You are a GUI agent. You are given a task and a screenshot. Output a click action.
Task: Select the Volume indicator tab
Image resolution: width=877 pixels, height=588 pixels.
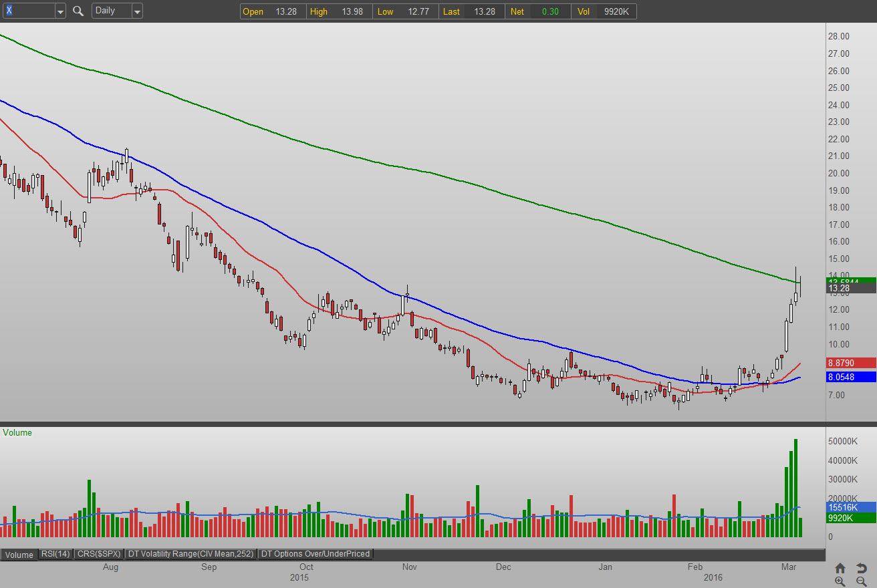pyautogui.click(x=19, y=554)
